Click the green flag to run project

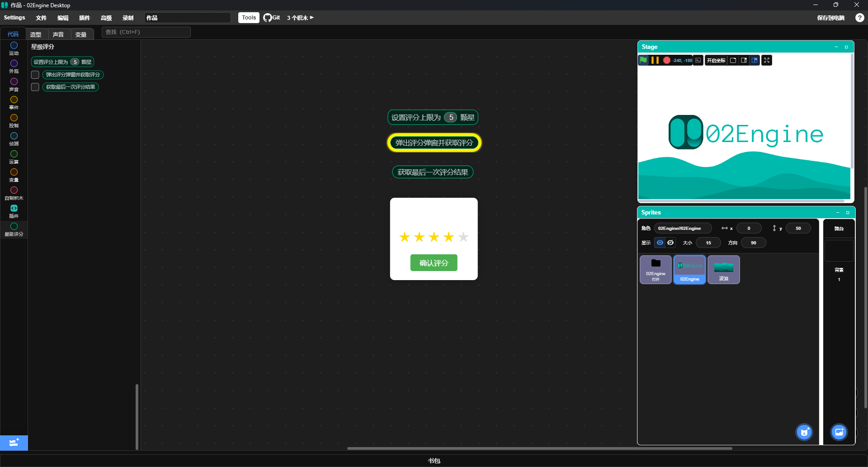tap(643, 60)
